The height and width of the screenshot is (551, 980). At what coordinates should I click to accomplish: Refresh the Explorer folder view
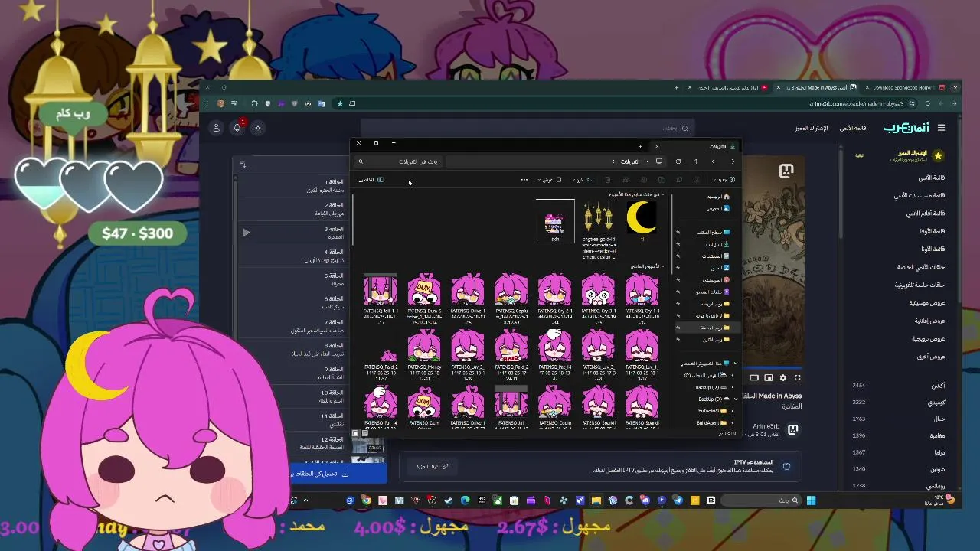point(678,161)
